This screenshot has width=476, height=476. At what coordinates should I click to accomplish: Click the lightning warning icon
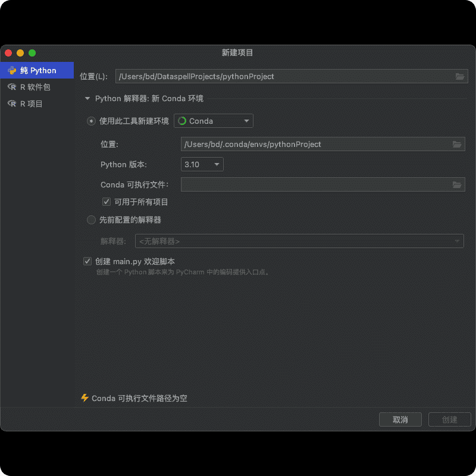84,397
